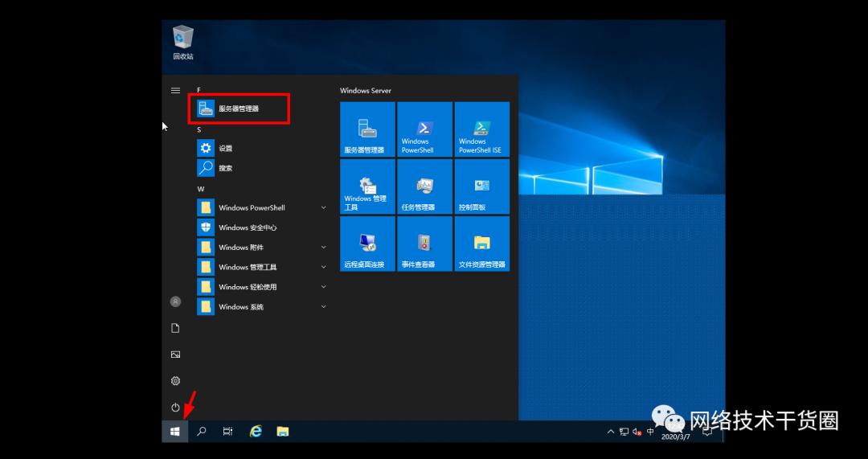
Task: Click the letter W section header
Action: coord(200,189)
